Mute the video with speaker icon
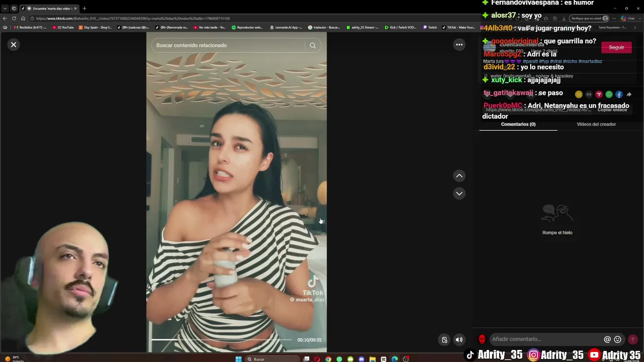Viewport: 644px width, 362px height. tap(459, 340)
